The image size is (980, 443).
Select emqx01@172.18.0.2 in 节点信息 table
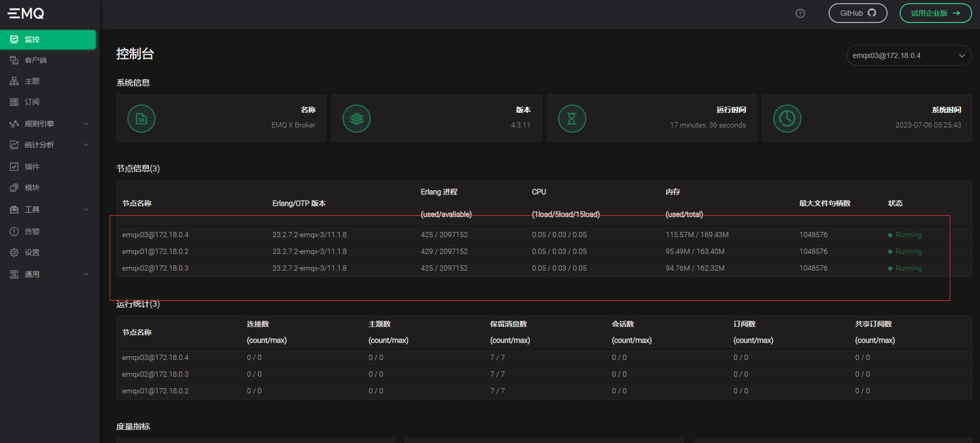point(156,251)
